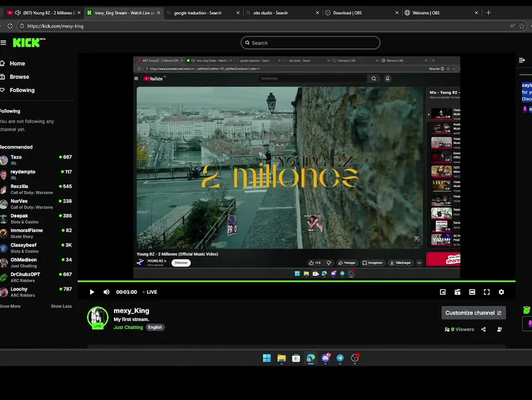Open recommended channel Classybeef
532x400 pixels.
[x=36, y=248]
